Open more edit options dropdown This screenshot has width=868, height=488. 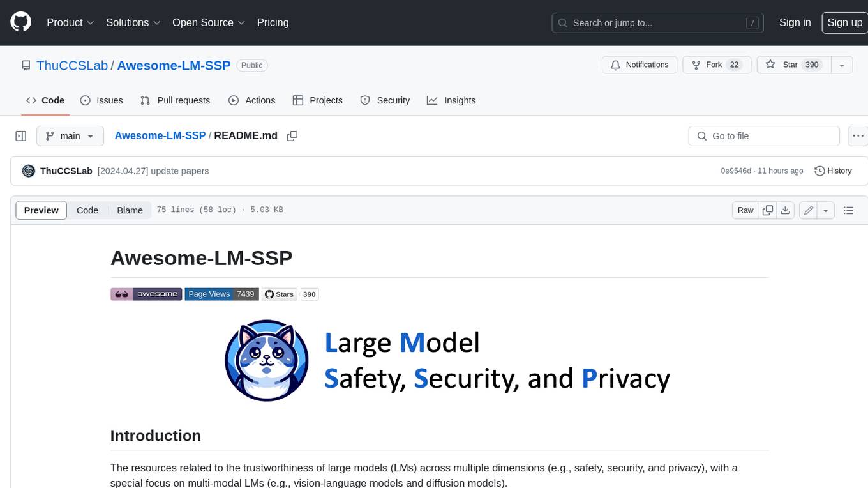(x=826, y=210)
